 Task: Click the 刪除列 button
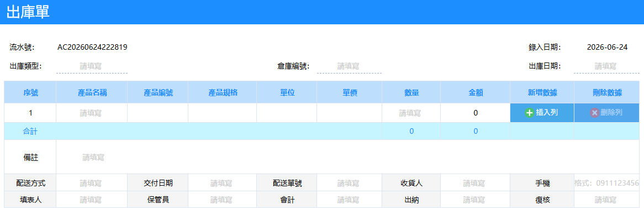(606, 113)
